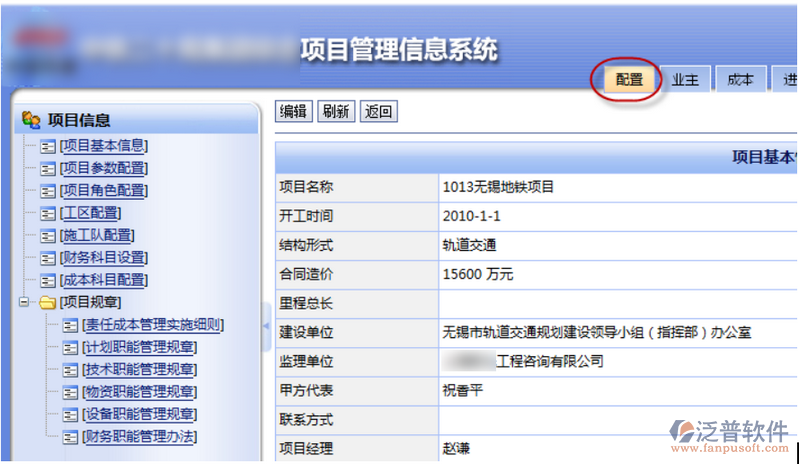Screen dimensions: 799x464
Task: Switch to the 成本 tab
Action: pyautogui.click(x=740, y=80)
